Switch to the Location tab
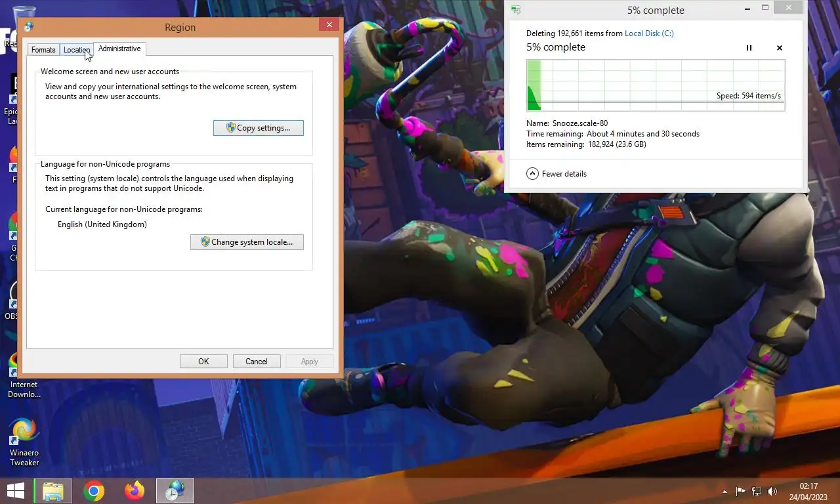This screenshot has width=840, height=504. click(x=76, y=50)
